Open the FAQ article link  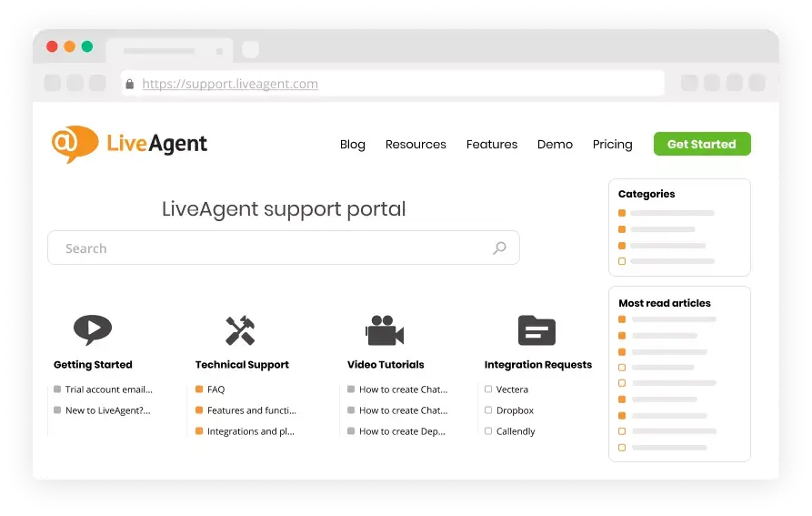[216, 390]
